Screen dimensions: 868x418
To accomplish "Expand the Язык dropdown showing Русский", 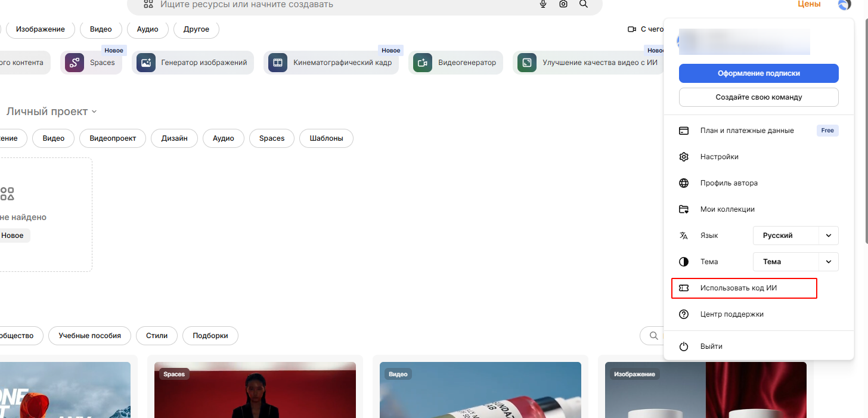I will coord(796,236).
